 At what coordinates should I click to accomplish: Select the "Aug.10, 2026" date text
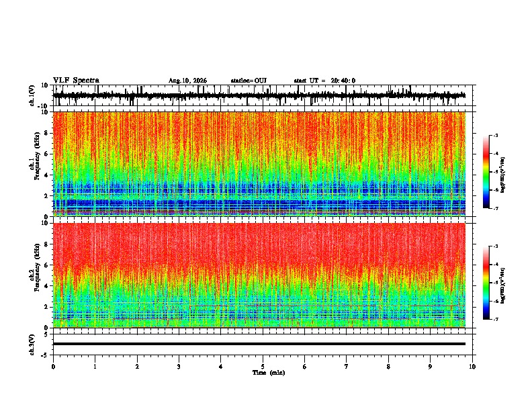tap(187, 81)
